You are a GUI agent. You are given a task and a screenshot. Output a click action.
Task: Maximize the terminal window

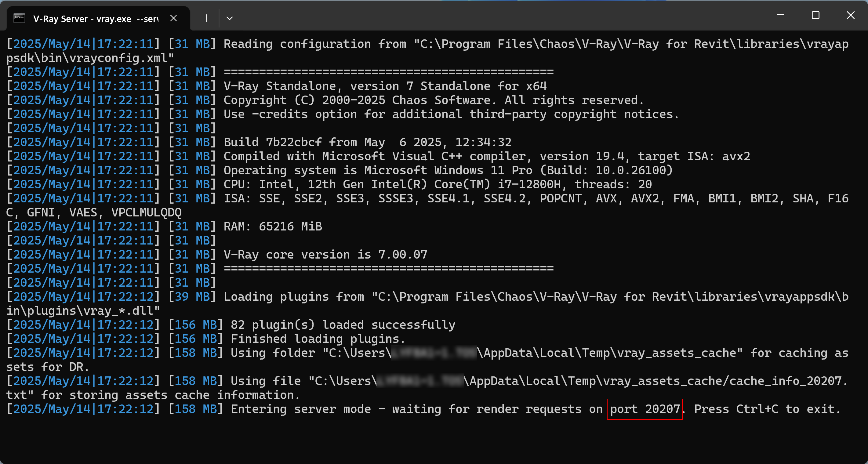815,15
